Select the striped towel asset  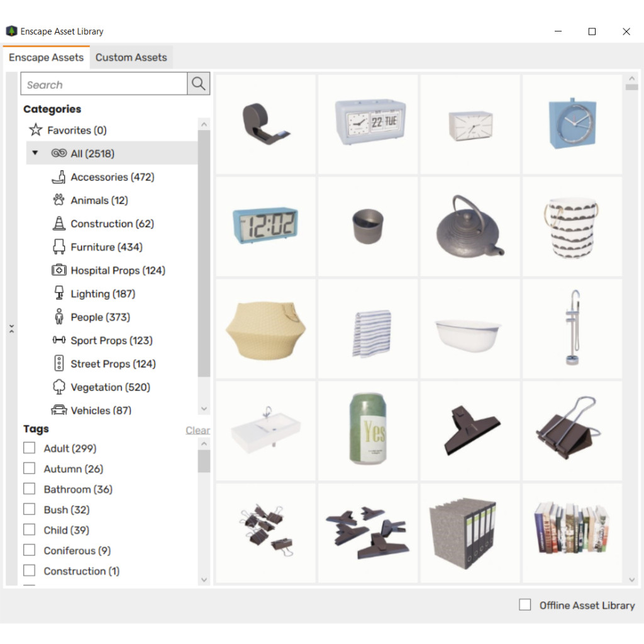pyautogui.click(x=368, y=328)
